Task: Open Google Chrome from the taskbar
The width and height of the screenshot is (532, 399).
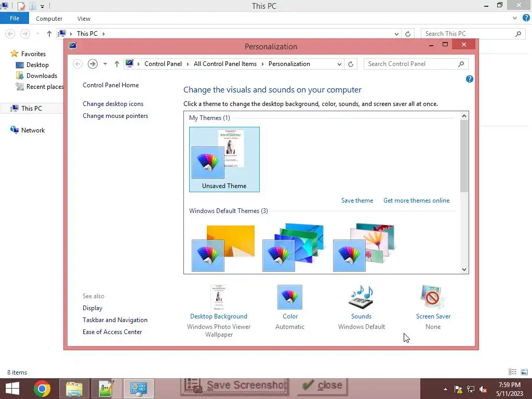Action: pyautogui.click(x=42, y=389)
